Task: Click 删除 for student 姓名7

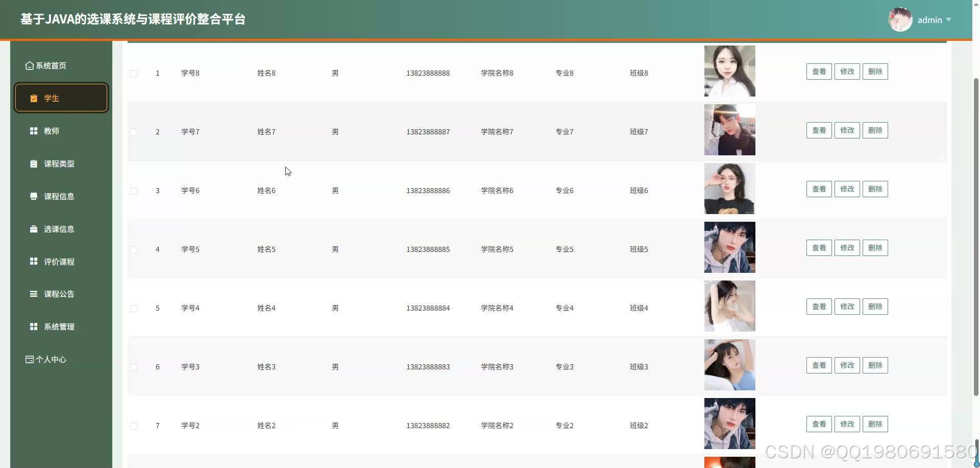Action: (x=875, y=130)
